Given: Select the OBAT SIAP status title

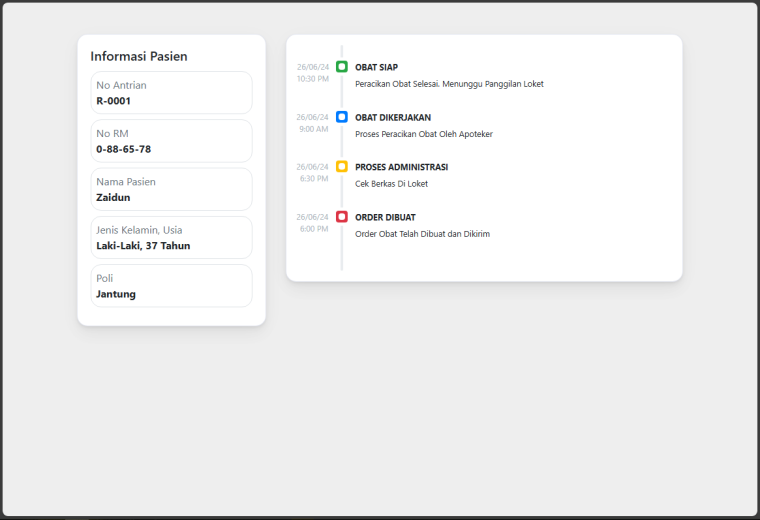Looking at the screenshot, I should (376, 67).
